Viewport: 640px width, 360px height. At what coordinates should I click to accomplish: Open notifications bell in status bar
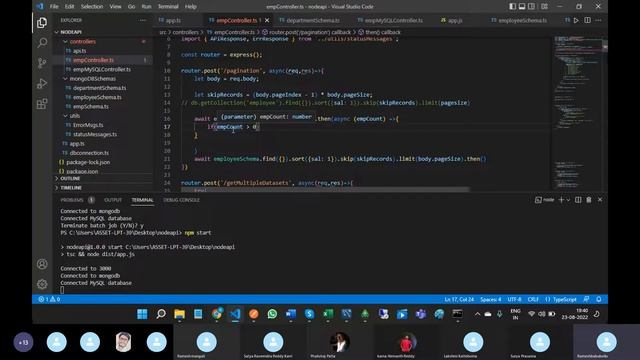point(599,300)
